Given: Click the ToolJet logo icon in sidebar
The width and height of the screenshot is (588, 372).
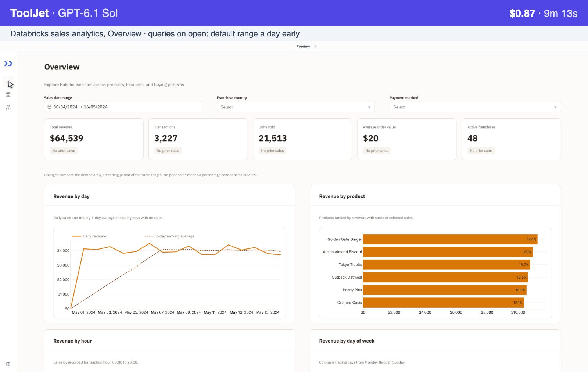Looking at the screenshot, I should (x=8, y=64).
